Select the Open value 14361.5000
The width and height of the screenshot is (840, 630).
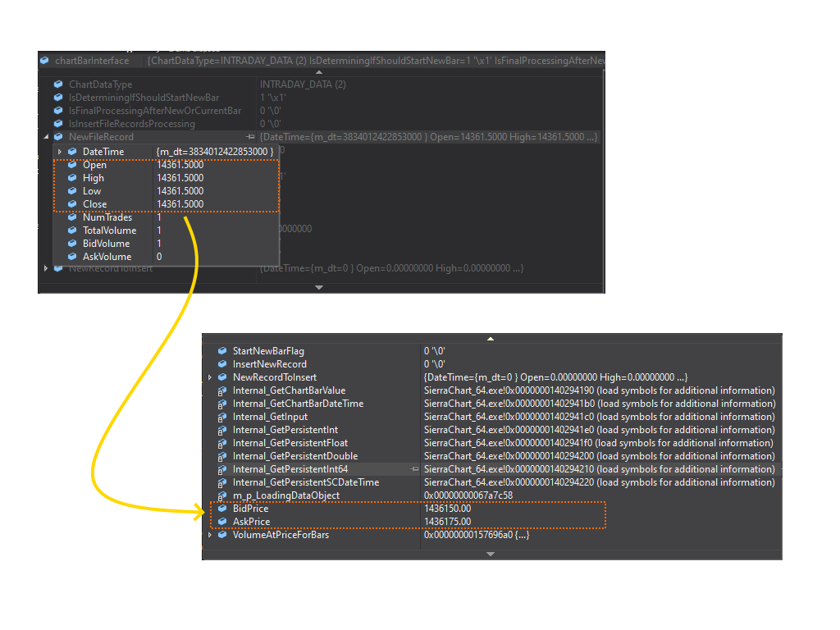[180, 165]
